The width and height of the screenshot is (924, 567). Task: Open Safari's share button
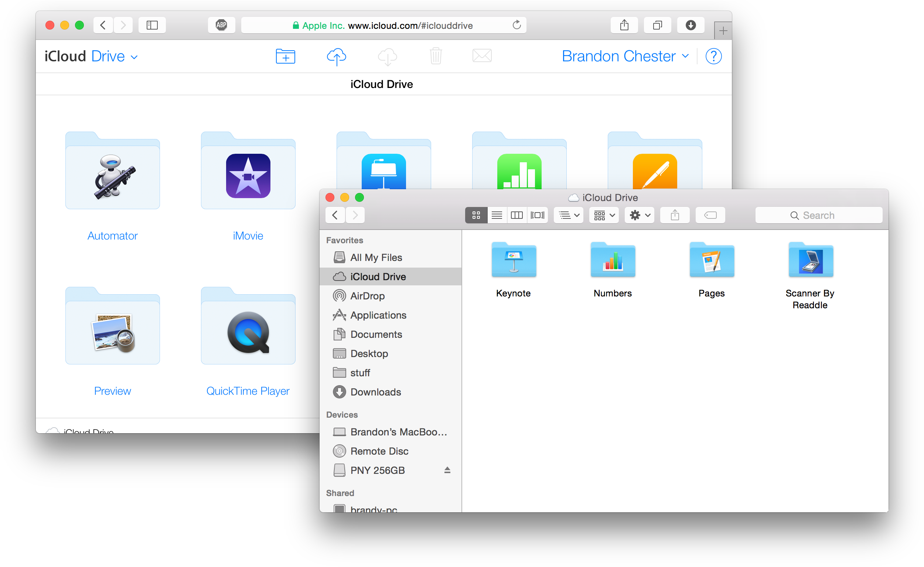point(624,25)
